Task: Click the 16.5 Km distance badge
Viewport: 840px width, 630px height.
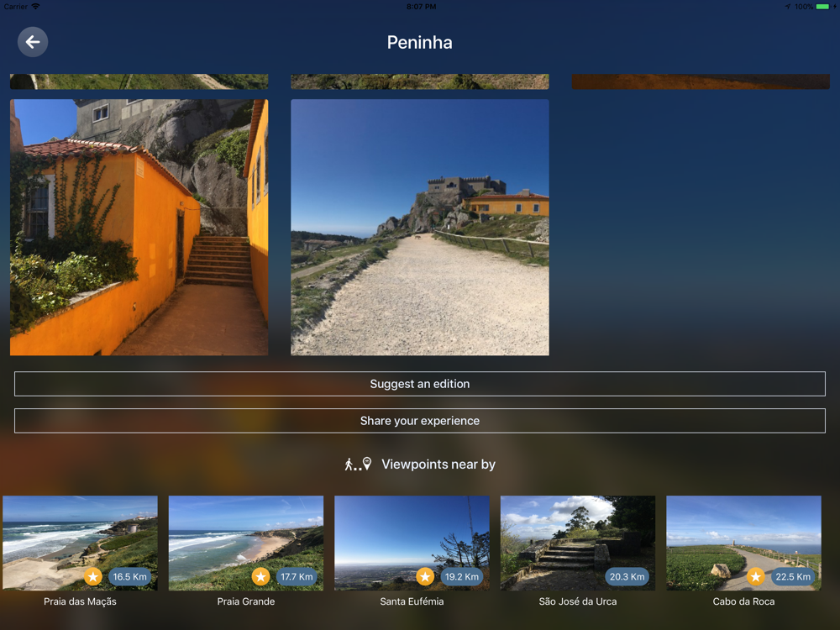Action: pos(129,577)
